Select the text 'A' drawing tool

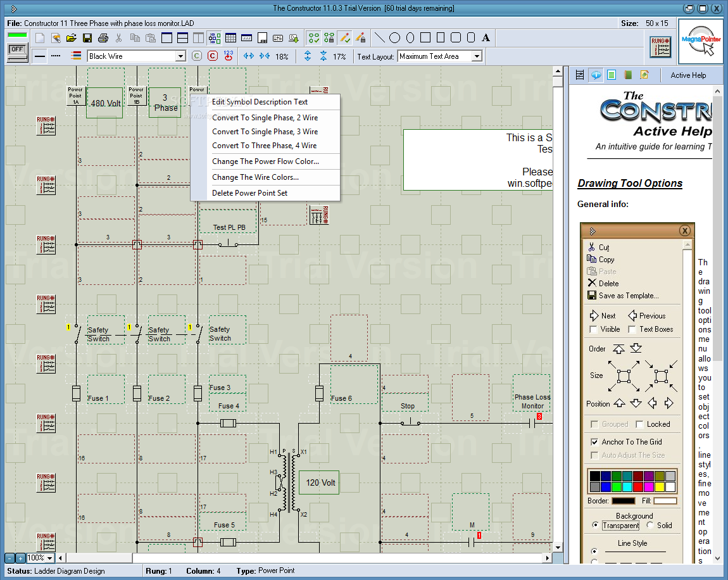pyautogui.click(x=486, y=37)
